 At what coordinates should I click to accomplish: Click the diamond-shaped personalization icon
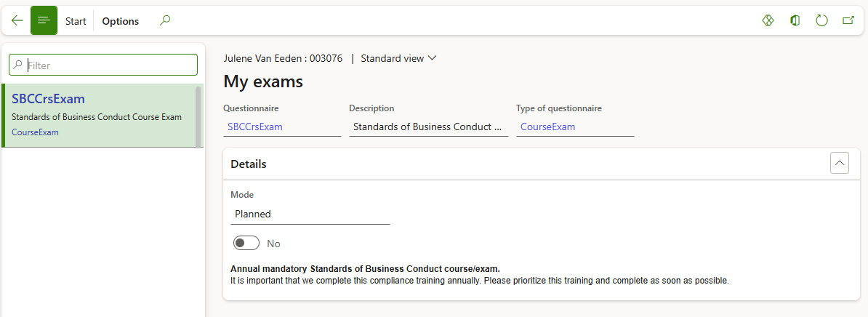click(x=768, y=21)
